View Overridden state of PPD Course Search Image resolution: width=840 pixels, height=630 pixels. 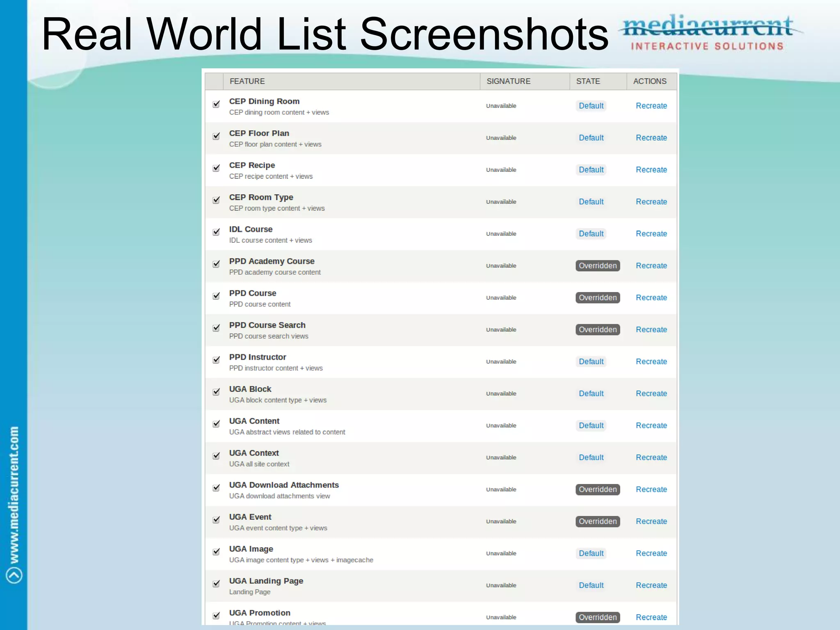tap(598, 330)
